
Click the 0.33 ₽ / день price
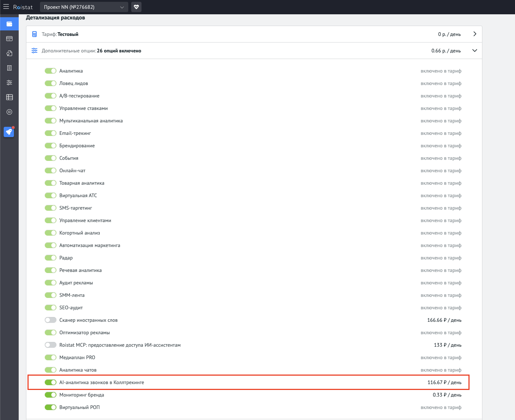[447, 395]
